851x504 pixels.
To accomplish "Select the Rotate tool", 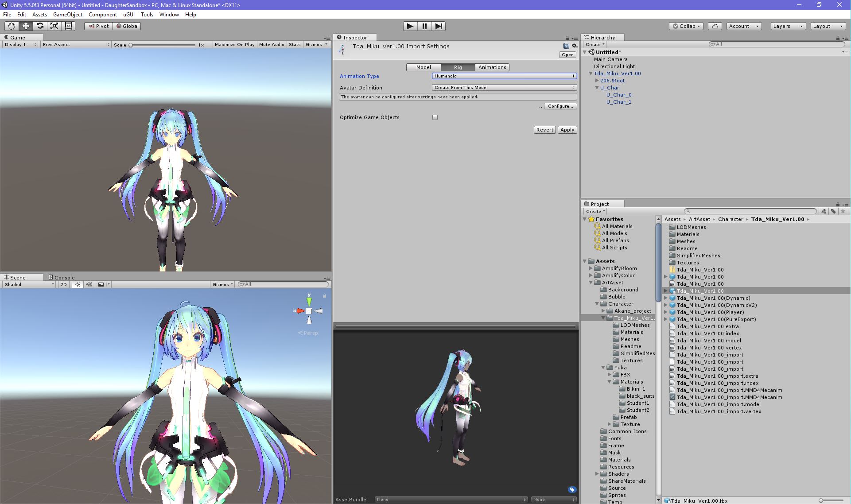I will pyautogui.click(x=40, y=26).
